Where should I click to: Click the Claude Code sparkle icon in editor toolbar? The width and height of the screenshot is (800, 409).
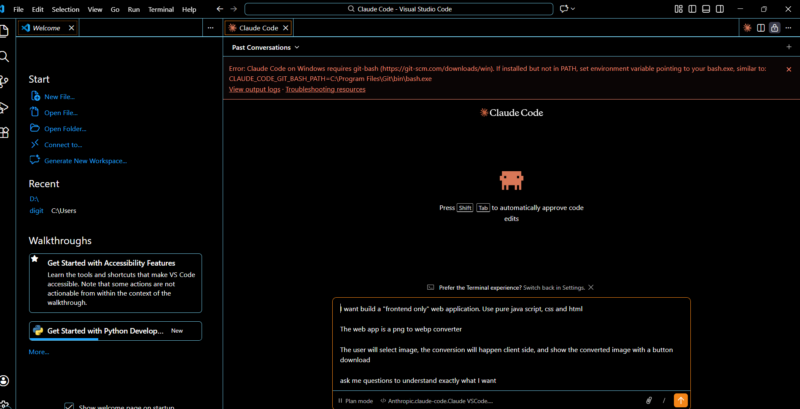[x=747, y=28]
